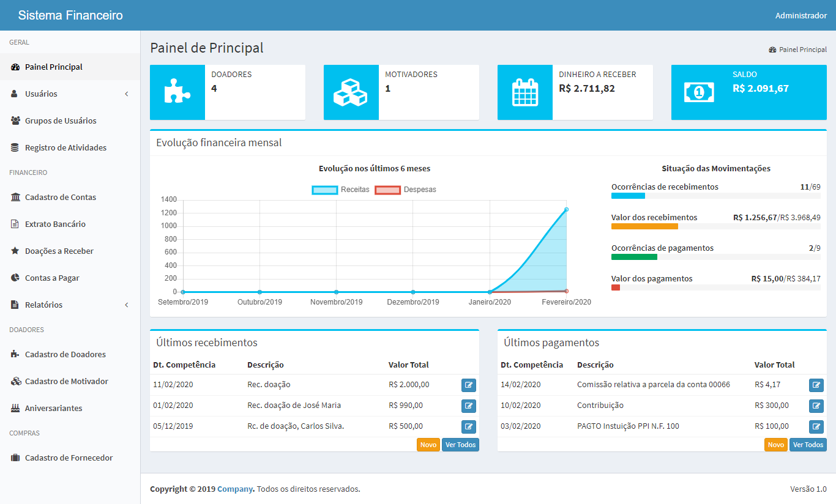Click Ver Todos under Últimos pagamentos

coord(808,445)
